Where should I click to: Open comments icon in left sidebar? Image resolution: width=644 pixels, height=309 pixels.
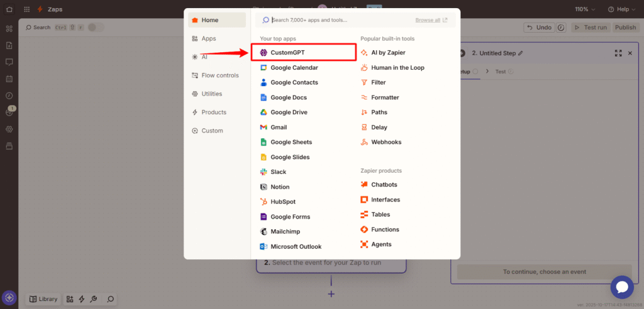tap(9, 62)
